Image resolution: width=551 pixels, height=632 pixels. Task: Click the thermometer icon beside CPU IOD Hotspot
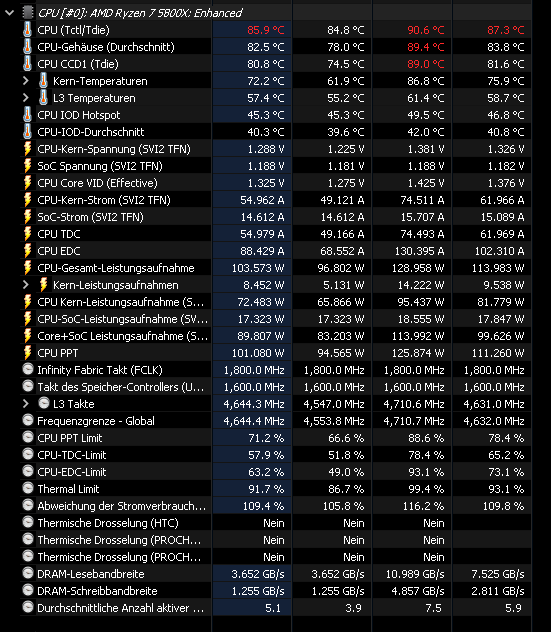[x=27, y=115]
